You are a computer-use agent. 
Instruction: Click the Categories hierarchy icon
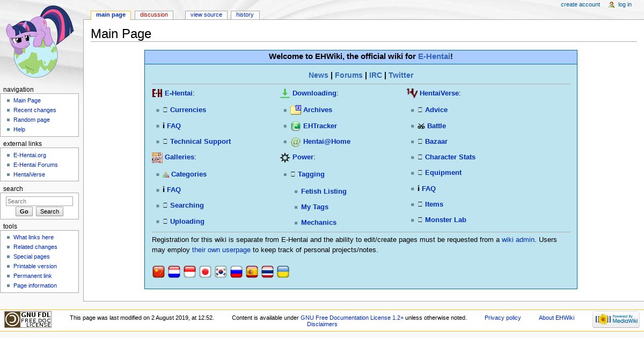coord(166,174)
